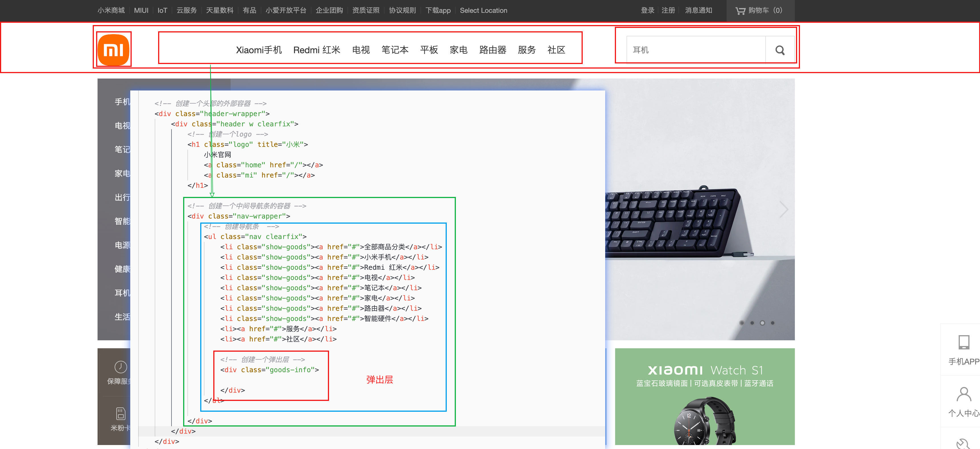Click Select Location in the top bar

483,10
